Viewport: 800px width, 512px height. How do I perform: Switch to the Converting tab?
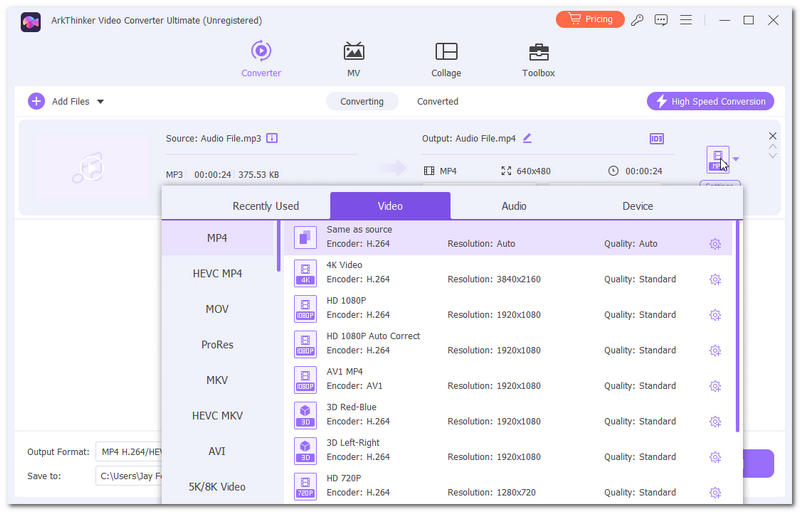tap(362, 101)
